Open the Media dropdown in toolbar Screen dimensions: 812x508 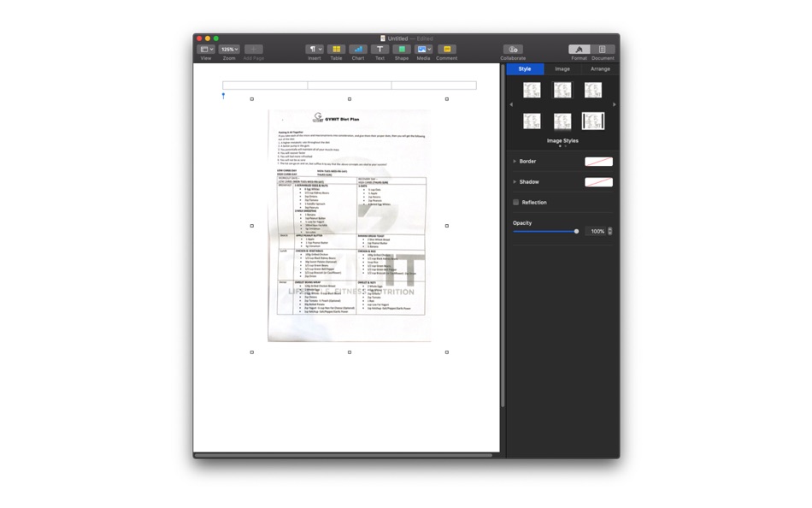424,50
